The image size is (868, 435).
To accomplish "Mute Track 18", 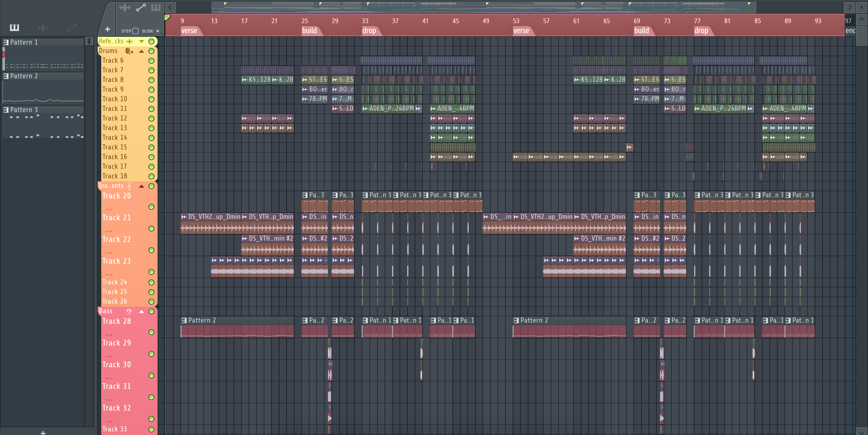I will [152, 177].
